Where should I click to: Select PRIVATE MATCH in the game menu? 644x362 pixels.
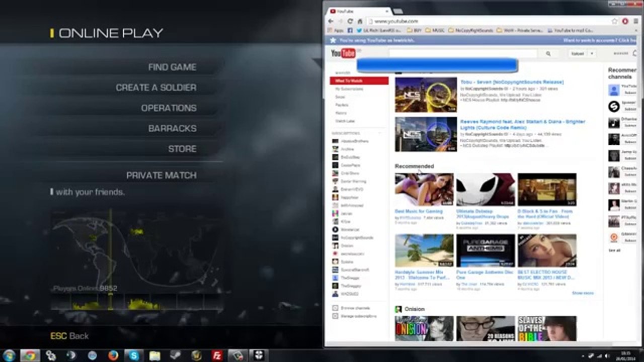(161, 175)
